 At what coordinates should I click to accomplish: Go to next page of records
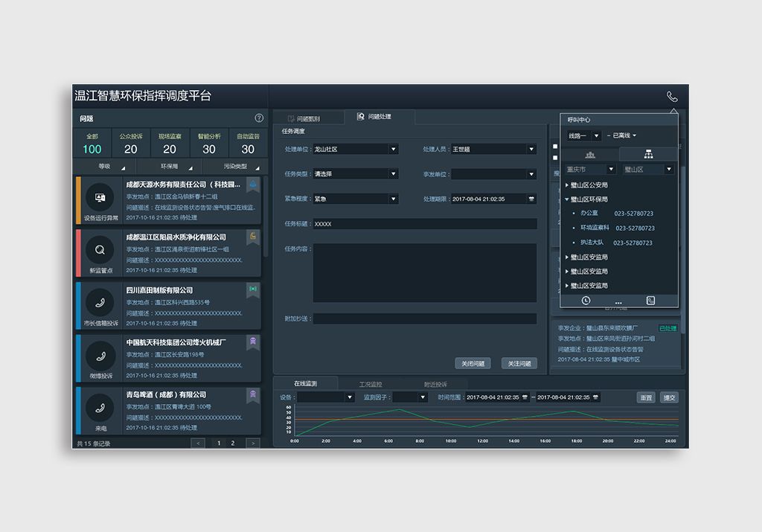click(253, 443)
